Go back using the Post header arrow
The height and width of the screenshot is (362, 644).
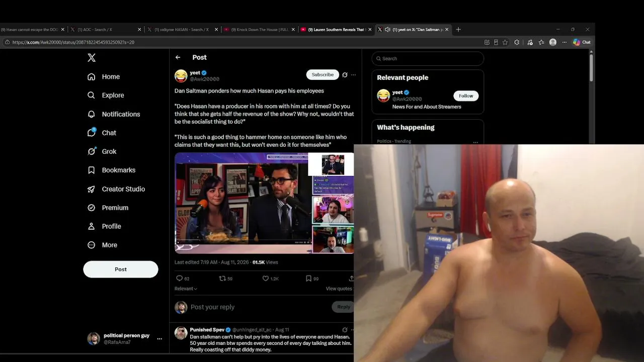point(178,57)
